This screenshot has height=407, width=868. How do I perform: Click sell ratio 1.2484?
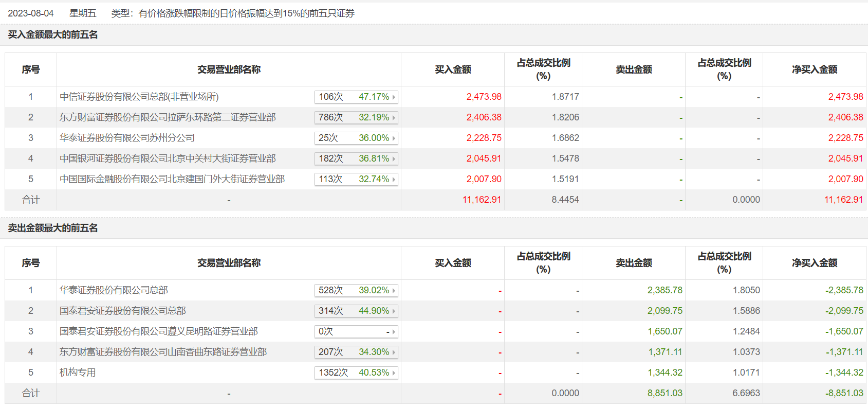pyautogui.click(x=746, y=331)
